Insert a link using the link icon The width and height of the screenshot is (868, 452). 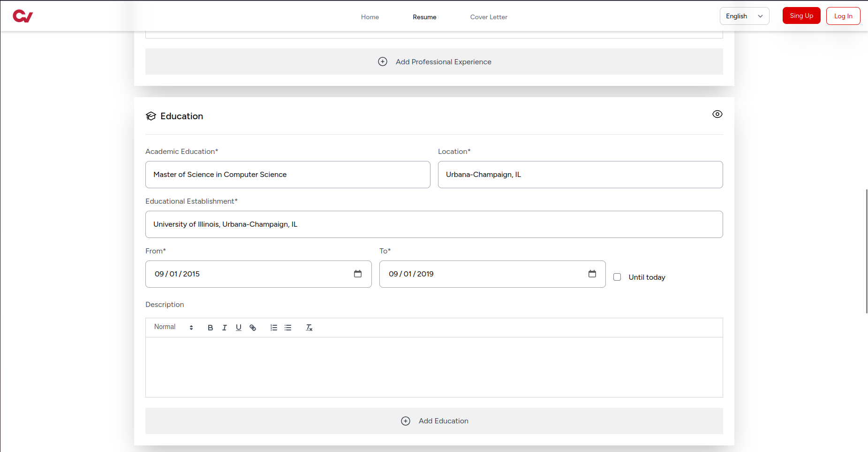(253, 328)
